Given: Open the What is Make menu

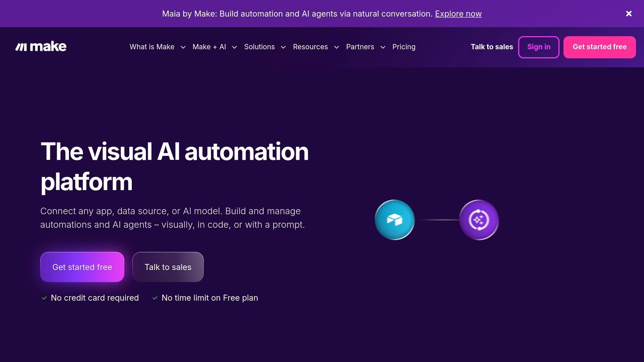Looking at the screenshot, I should click(x=152, y=47).
